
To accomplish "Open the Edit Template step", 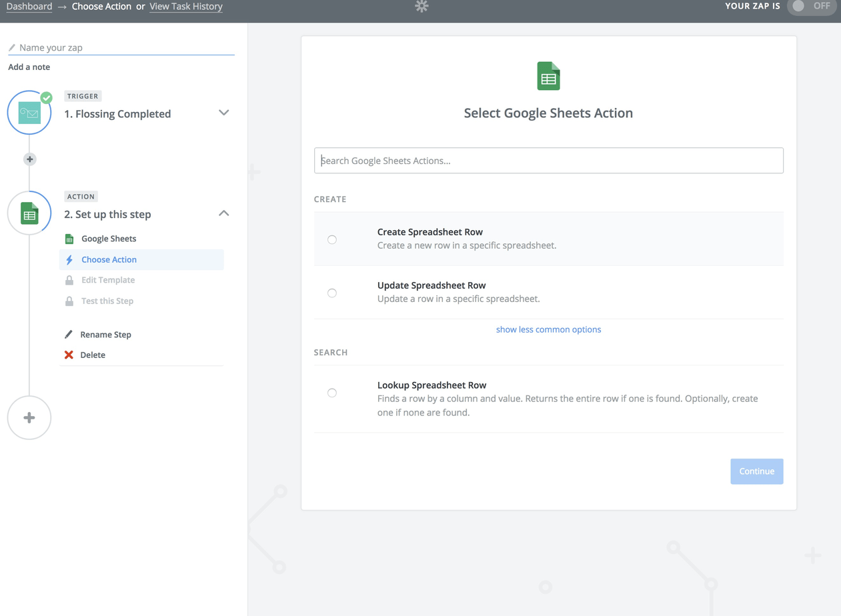I will pos(108,280).
